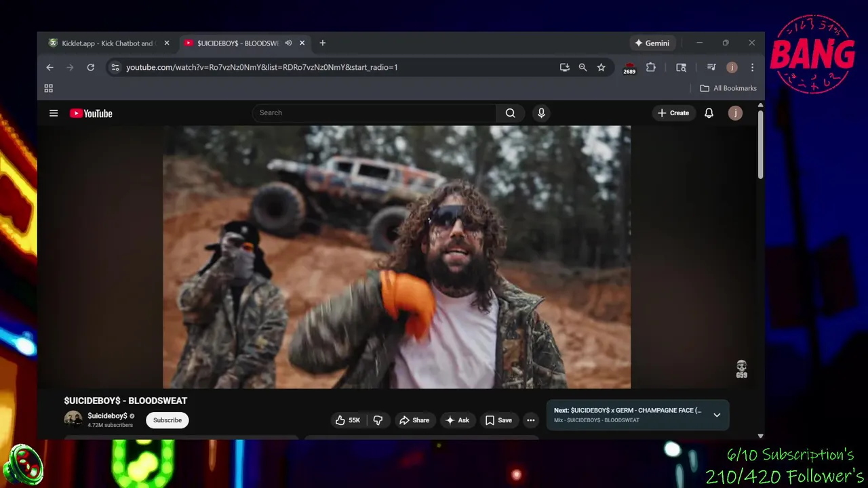Viewport: 868px width, 488px height.
Task: Share the BLOODSWEAT video
Action: 414,420
